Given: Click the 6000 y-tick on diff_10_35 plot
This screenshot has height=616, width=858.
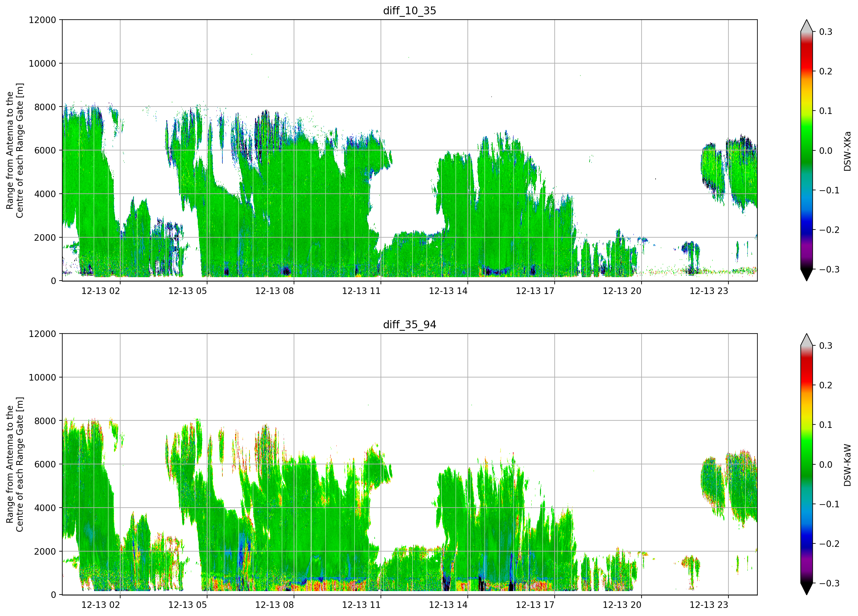Looking at the screenshot, I should tap(45, 151).
